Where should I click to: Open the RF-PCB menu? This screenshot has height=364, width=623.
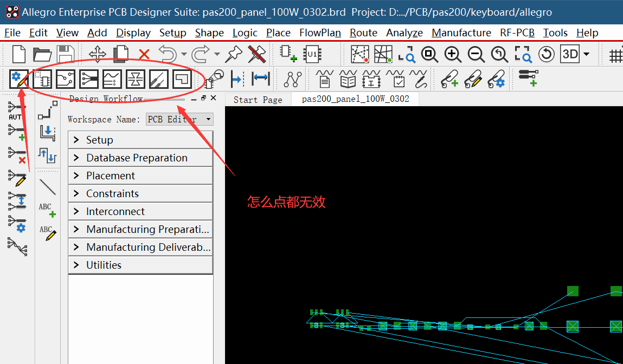point(517,32)
